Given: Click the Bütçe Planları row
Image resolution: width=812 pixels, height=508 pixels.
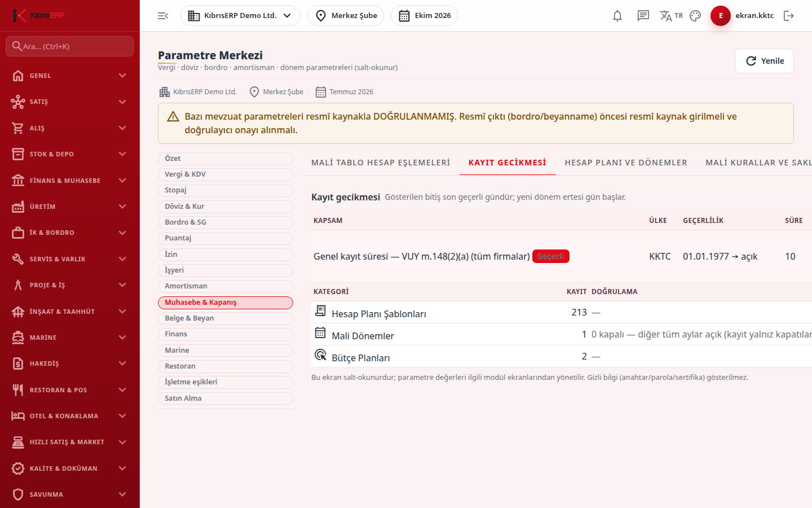Looking at the screenshot, I should tap(562, 357).
